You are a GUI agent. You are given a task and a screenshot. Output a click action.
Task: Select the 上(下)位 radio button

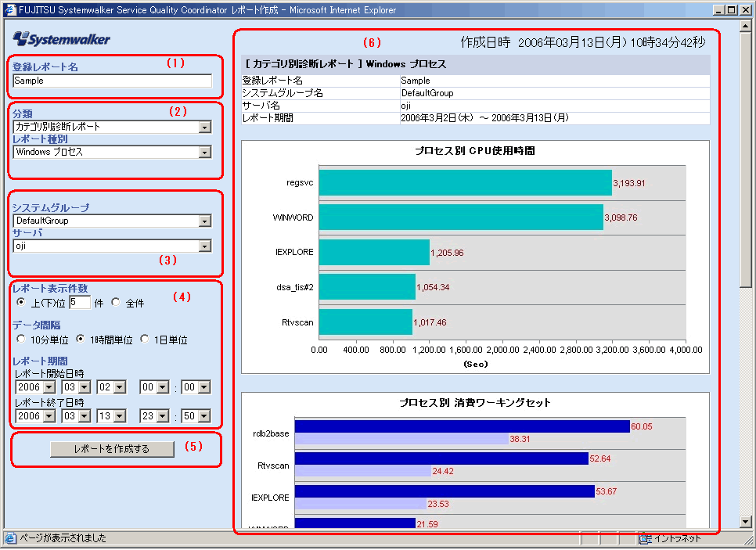pyautogui.click(x=20, y=302)
